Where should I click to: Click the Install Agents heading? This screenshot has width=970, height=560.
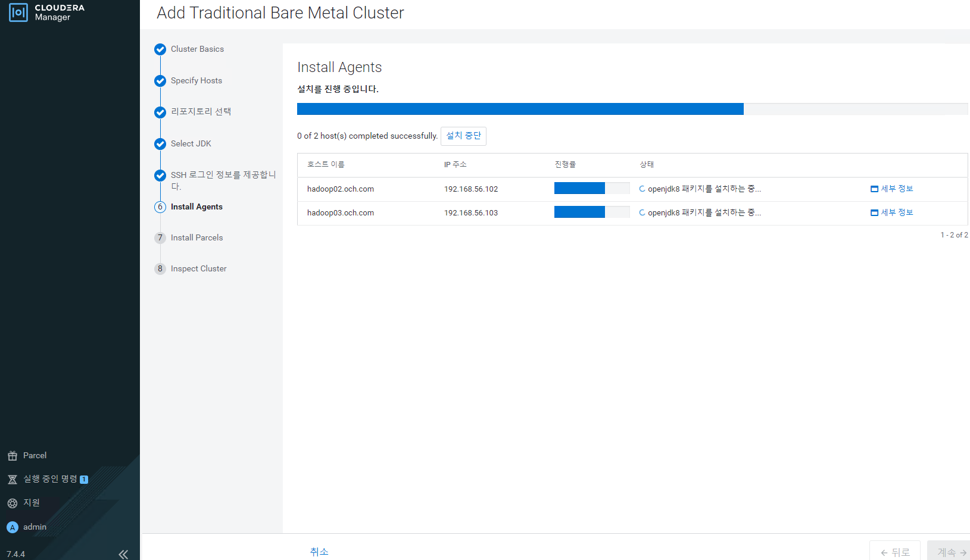(x=339, y=68)
